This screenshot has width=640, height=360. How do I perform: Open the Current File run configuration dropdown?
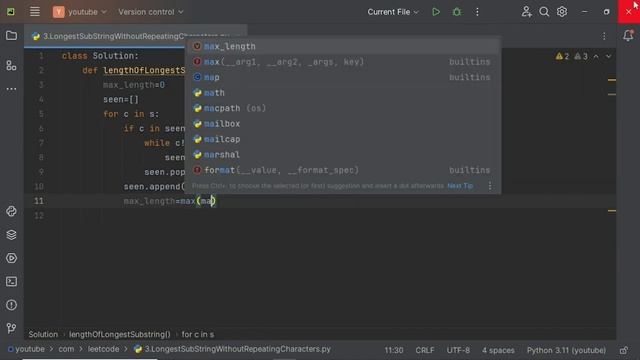pyautogui.click(x=393, y=12)
